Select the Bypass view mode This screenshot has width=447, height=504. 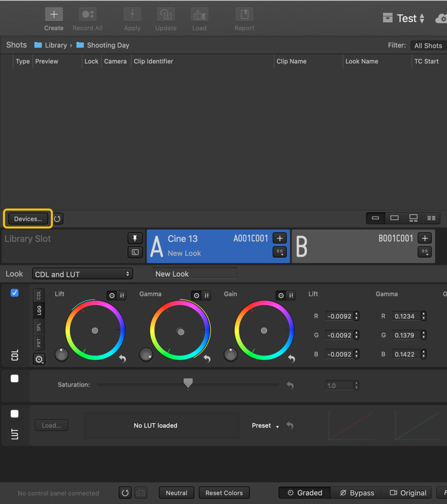(x=357, y=493)
